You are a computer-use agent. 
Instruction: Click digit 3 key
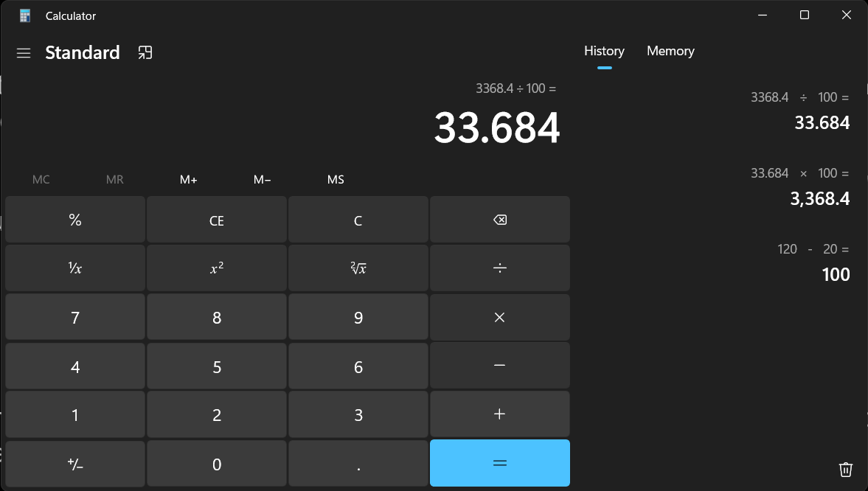pyautogui.click(x=358, y=414)
